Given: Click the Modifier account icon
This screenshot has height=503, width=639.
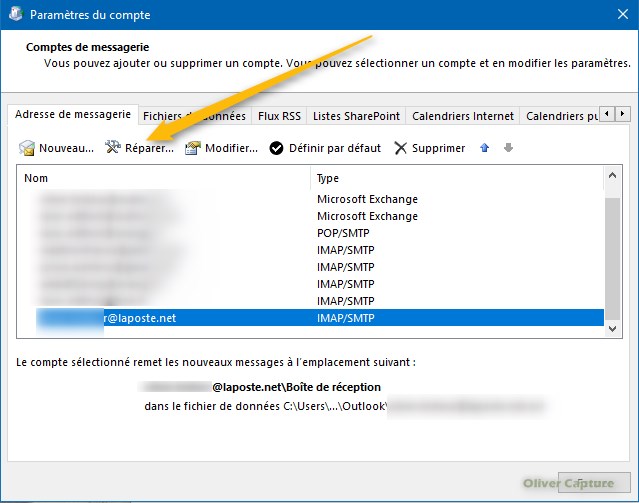Looking at the screenshot, I should click(x=193, y=148).
